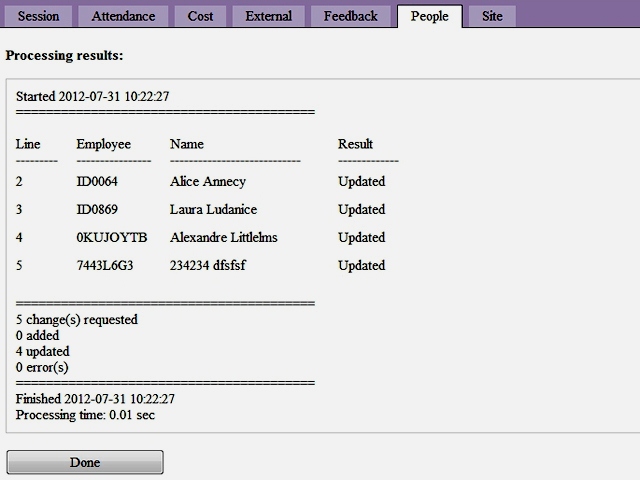Click employee code 0KUJOYTB

click(111, 238)
